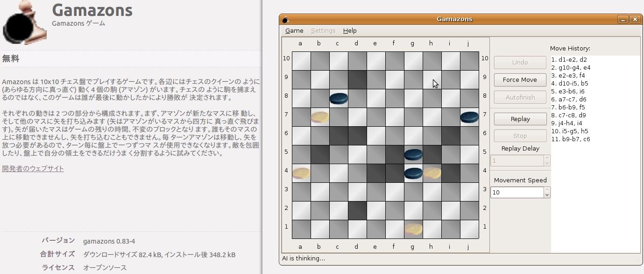
Task: Open the Settings menu
Action: coord(323,31)
